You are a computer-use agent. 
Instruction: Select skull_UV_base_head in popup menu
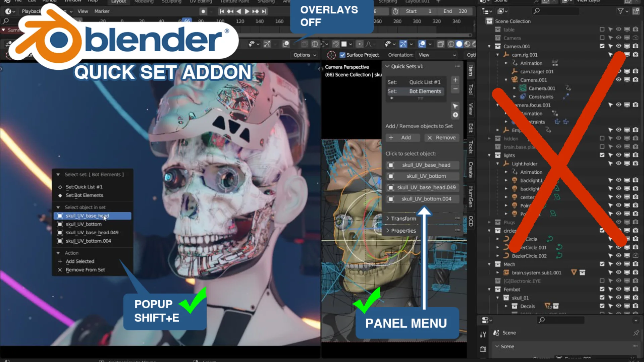pos(92,216)
